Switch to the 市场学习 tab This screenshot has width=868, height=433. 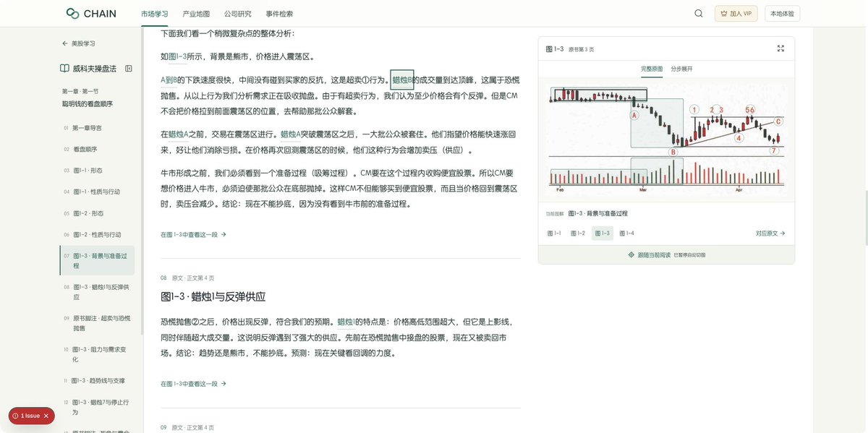(155, 14)
